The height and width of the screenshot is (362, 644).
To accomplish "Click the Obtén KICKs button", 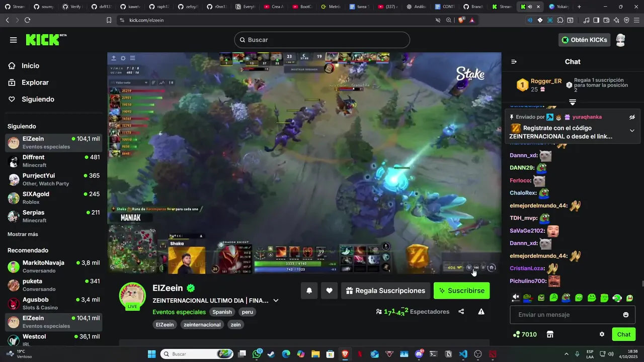I will [584, 40].
